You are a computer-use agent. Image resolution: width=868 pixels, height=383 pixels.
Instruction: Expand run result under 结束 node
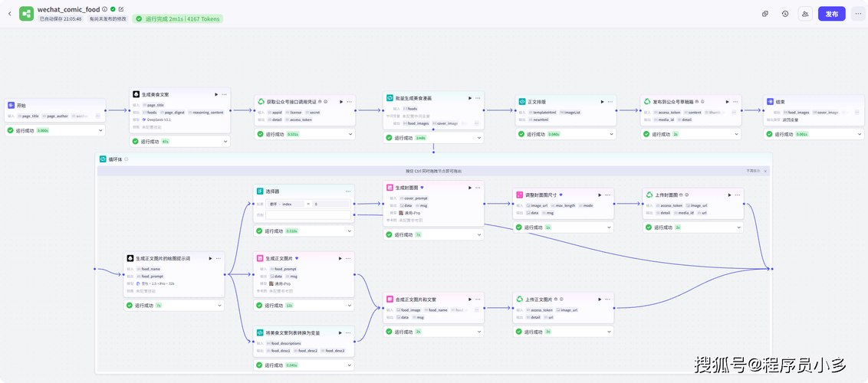[859, 134]
